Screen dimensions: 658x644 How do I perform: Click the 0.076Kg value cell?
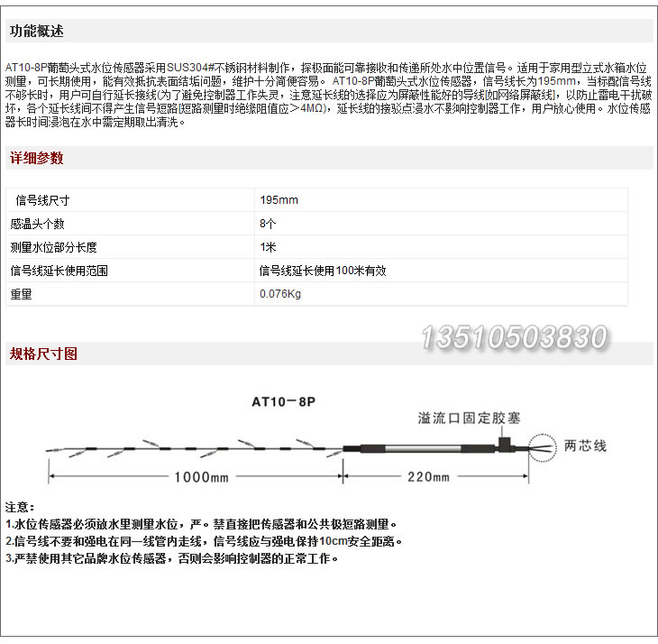(x=441, y=294)
